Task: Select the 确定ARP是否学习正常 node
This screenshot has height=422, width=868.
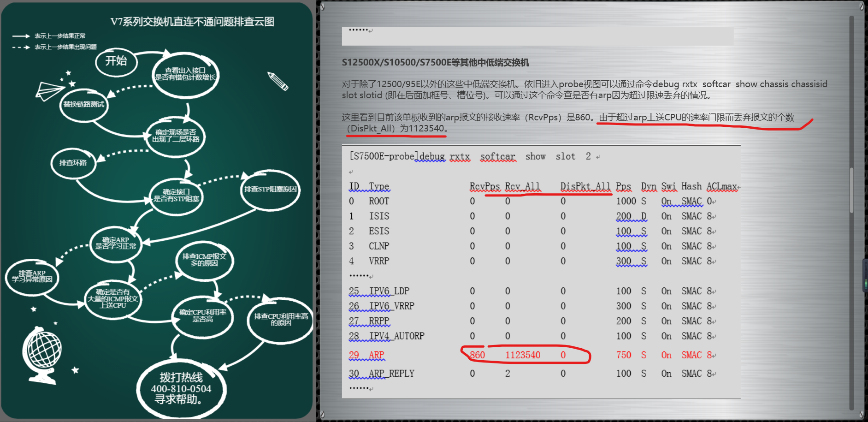Action: [116, 244]
